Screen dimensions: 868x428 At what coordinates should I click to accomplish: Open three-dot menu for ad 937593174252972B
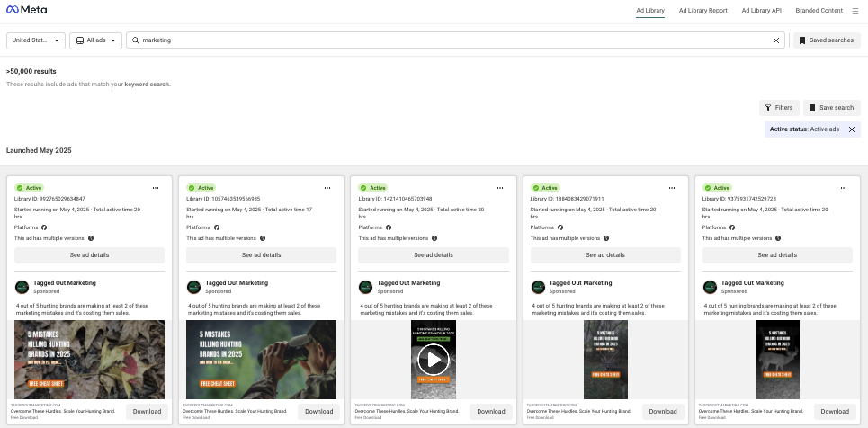[x=844, y=188]
